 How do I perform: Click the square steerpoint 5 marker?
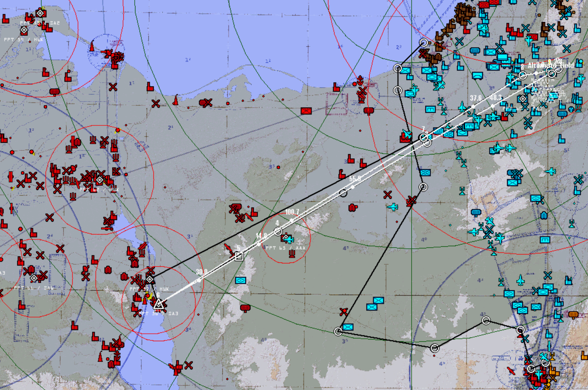[239, 256]
